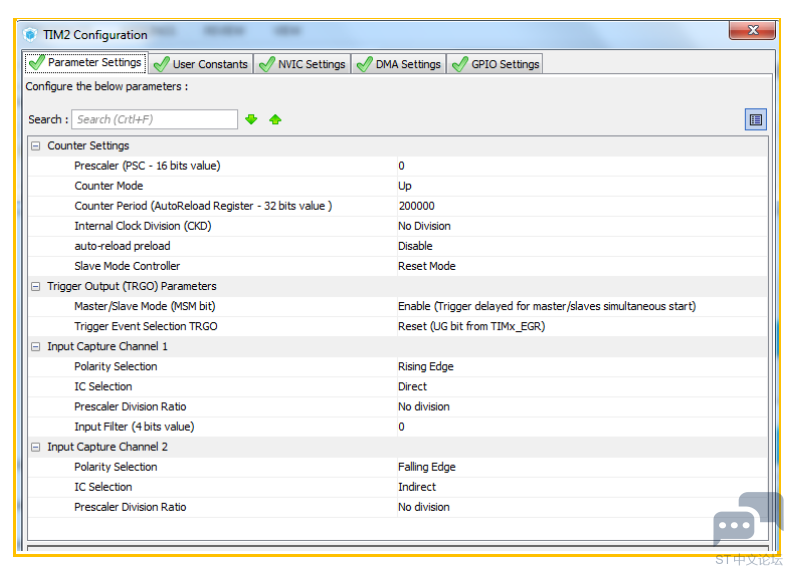The image size is (792, 575).
Task: Close the TIM2 Configuration window
Action: [752, 30]
